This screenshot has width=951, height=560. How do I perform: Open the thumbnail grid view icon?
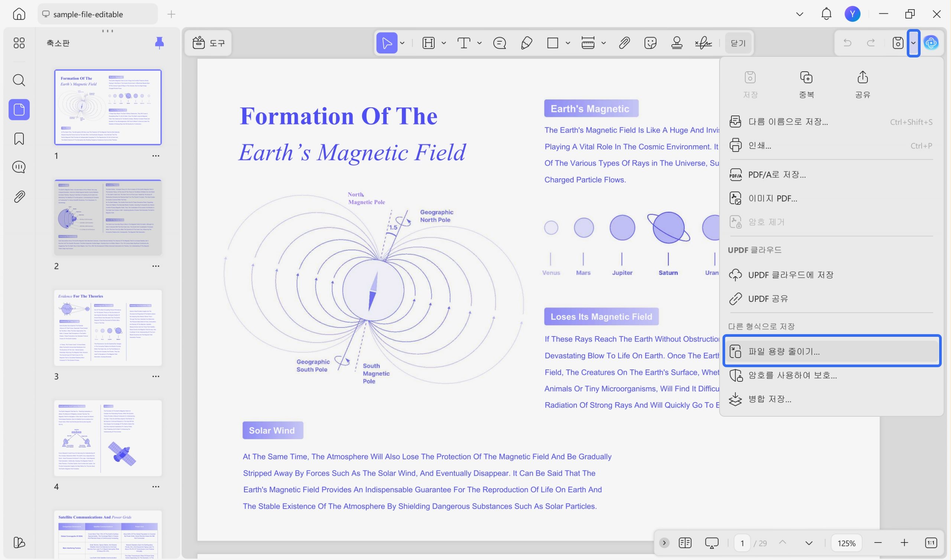tap(19, 43)
